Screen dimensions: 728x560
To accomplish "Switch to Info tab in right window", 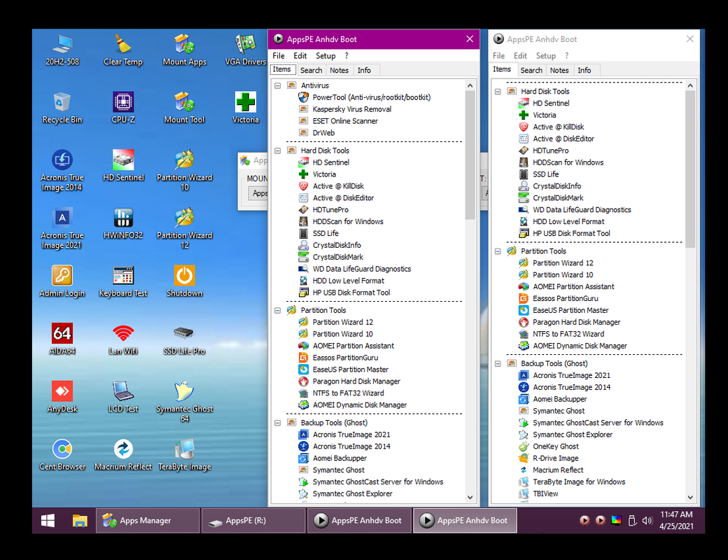I will click(x=584, y=70).
